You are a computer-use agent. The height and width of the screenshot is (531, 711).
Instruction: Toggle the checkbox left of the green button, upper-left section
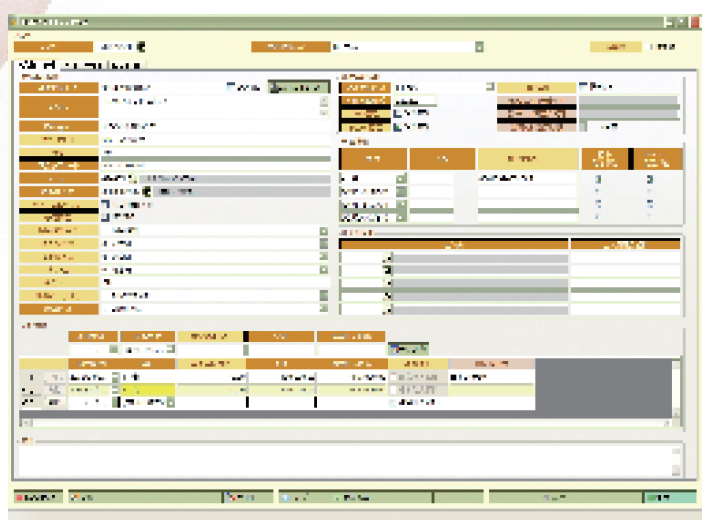pyautogui.click(x=231, y=88)
